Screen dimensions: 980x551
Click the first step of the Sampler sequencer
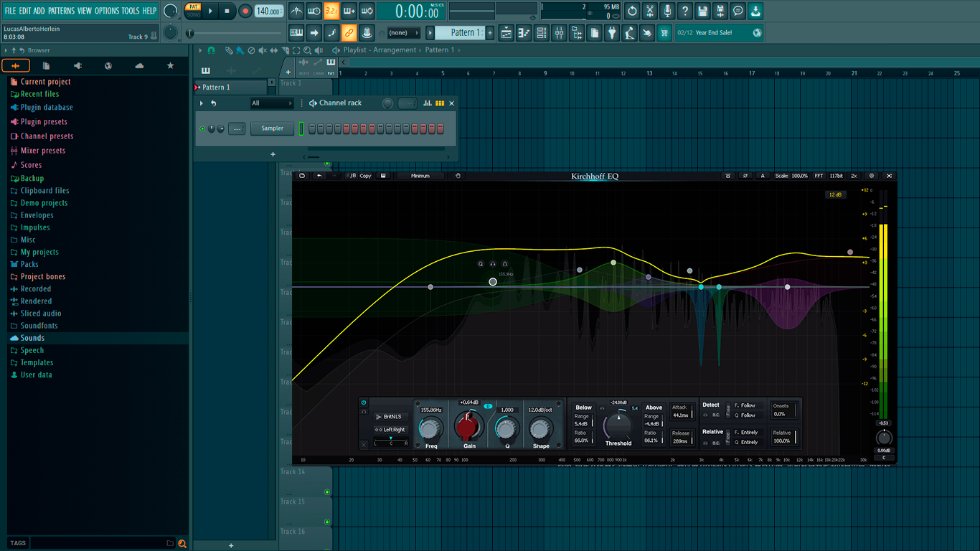pyautogui.click(x=313, y=128)
